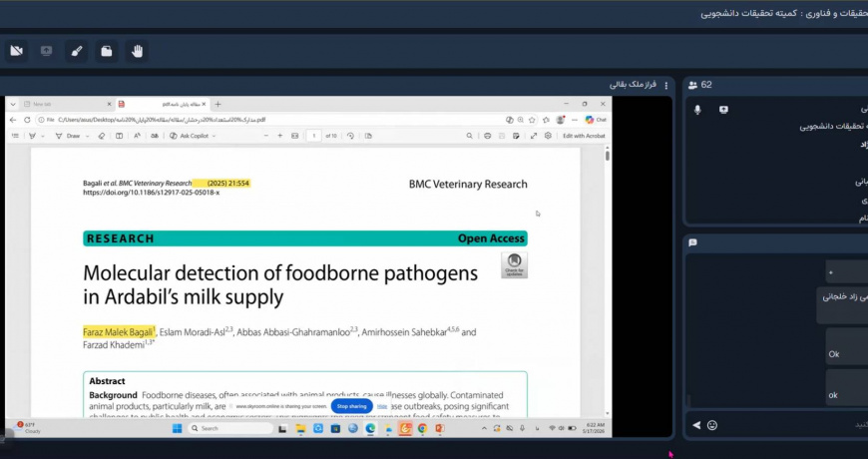
Task: Send chat message with the arrow icon
Action: (696, 425)
